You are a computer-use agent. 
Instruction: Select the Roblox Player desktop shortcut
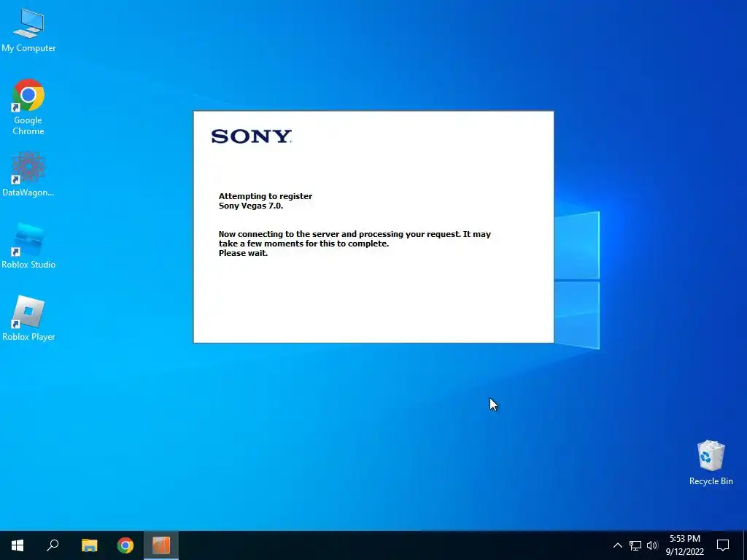[28, 318]
